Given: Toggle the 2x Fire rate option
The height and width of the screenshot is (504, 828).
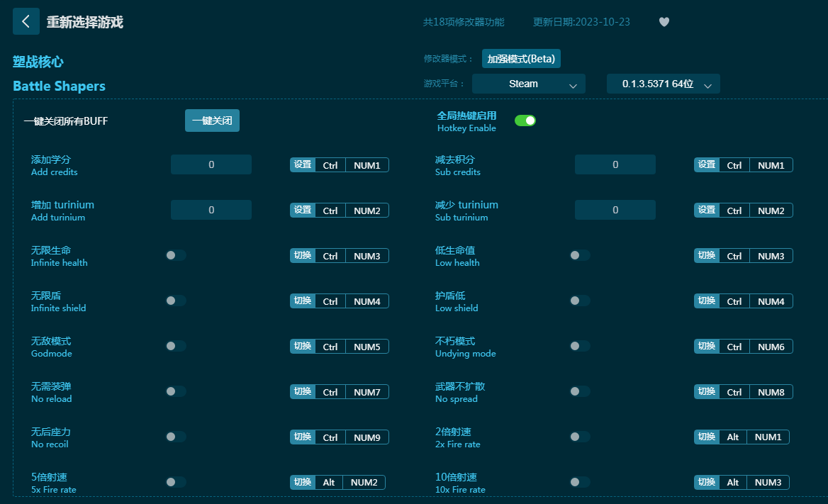Looking at the screenshot, I should click(x=580, y=437).
